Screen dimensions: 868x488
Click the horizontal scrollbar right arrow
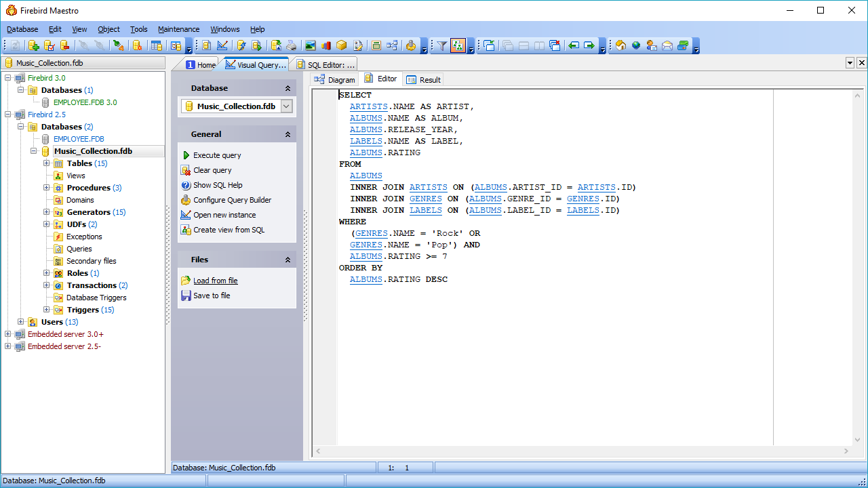tap(846, 451)
